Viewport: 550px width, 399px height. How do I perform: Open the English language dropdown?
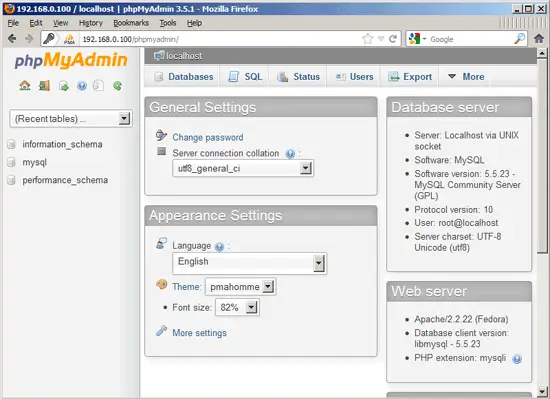(x=249, y=263)
